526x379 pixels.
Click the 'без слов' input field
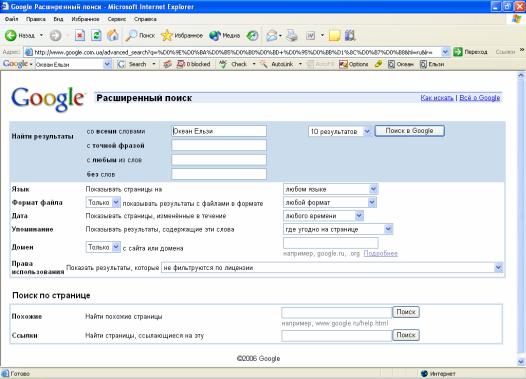219,174
